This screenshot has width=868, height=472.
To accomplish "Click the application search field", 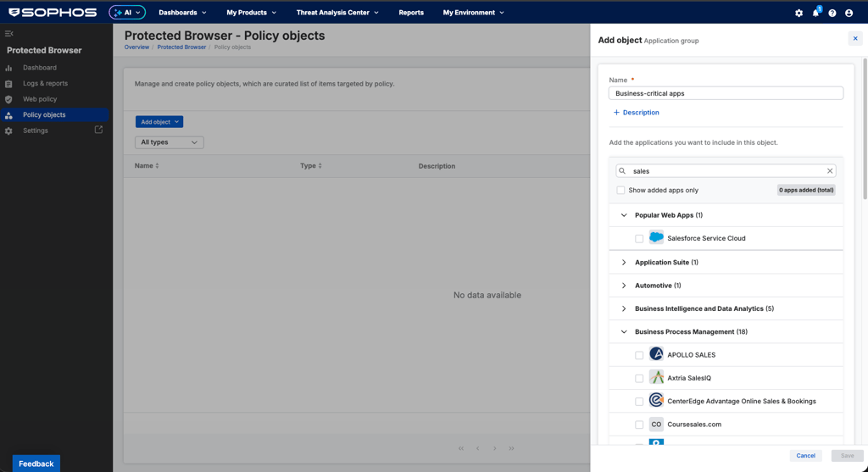I will pos(726,171).
